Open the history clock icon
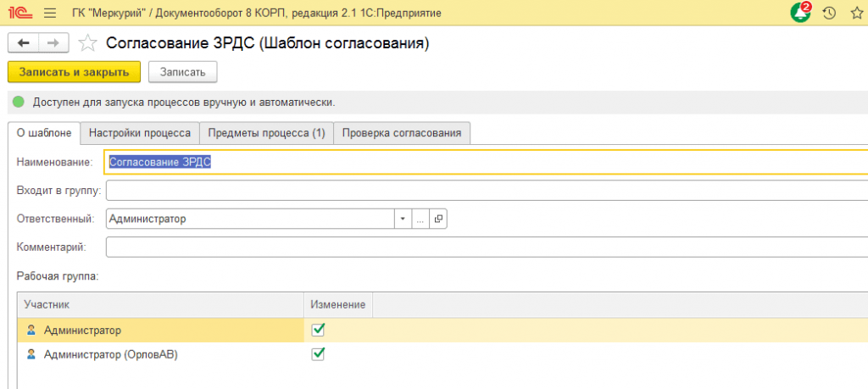Screen dimensions: 868x389 pyautogui.click(x=829, y=13)
